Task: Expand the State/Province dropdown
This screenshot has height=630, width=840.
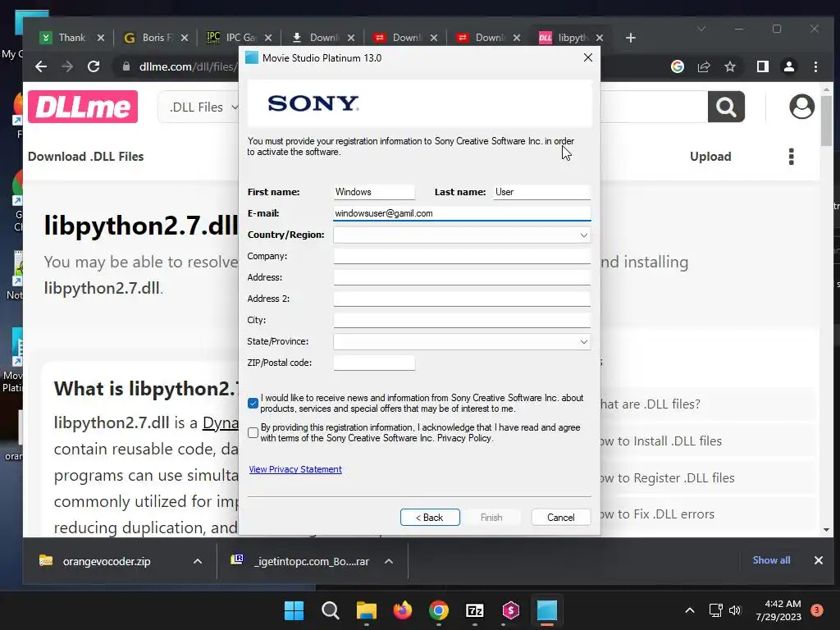Action: pos(583,342)
